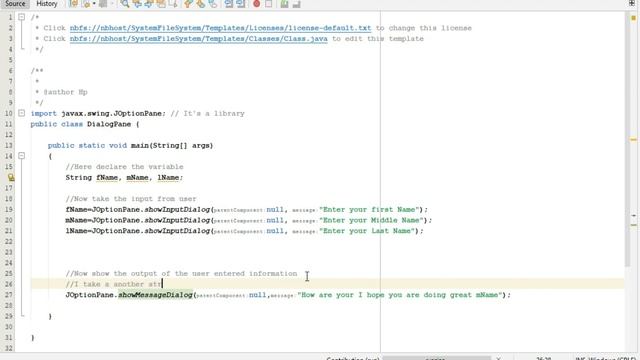Click Find Previous Occurrence icon

[x=137, y=4]
